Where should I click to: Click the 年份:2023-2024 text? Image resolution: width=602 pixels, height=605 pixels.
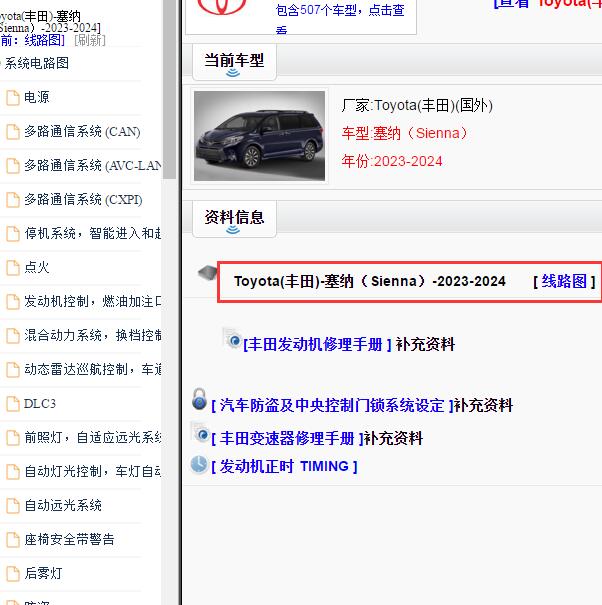point(392,161)
